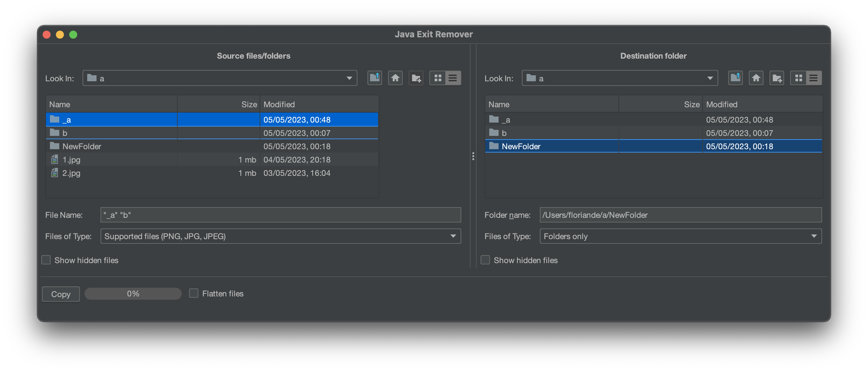Screen dimensions: 868x371
Task: Go to Home folder in destination panel
Action: [756, 78]
